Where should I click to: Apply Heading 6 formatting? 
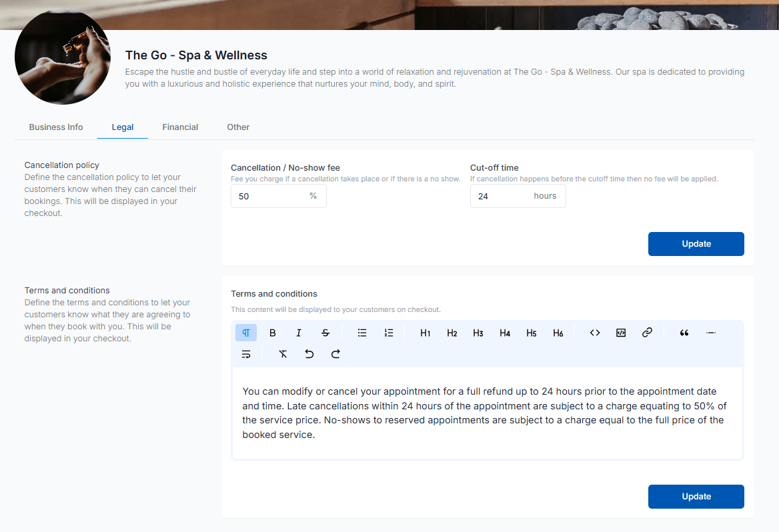click(558, 332)
